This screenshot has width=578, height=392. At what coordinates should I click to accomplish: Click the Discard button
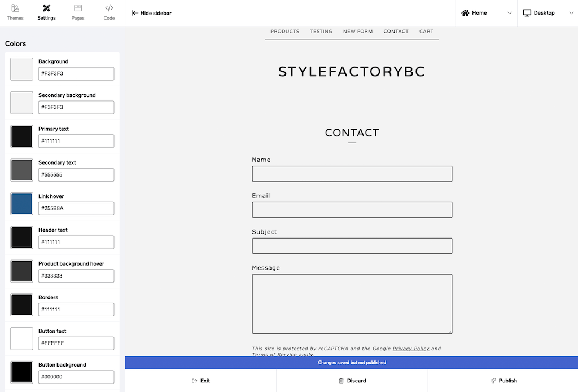352,381
